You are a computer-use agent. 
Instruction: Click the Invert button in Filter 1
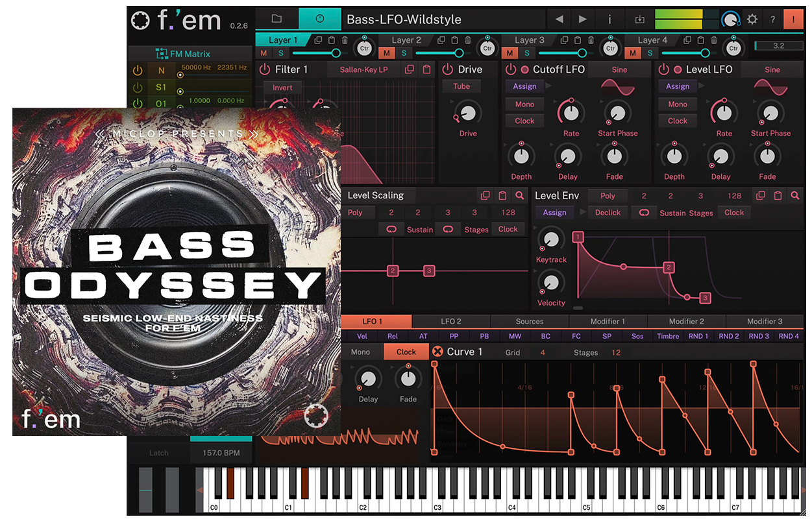(x=282, y=88)
